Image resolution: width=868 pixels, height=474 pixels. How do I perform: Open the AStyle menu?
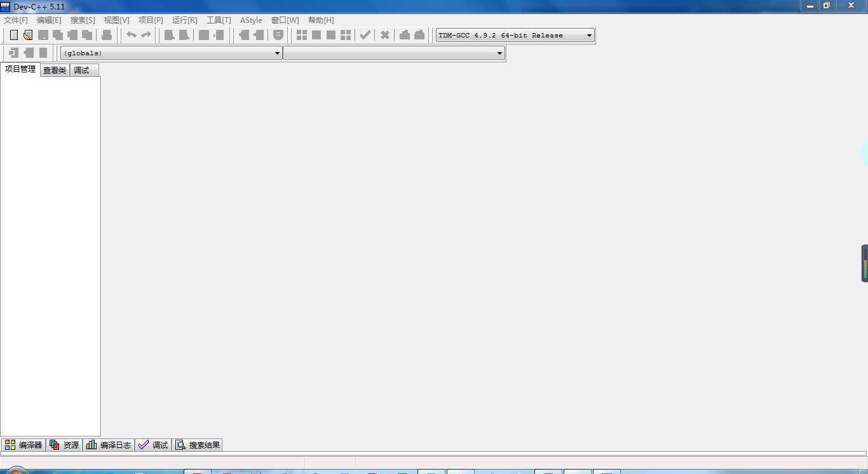[251, 20]
